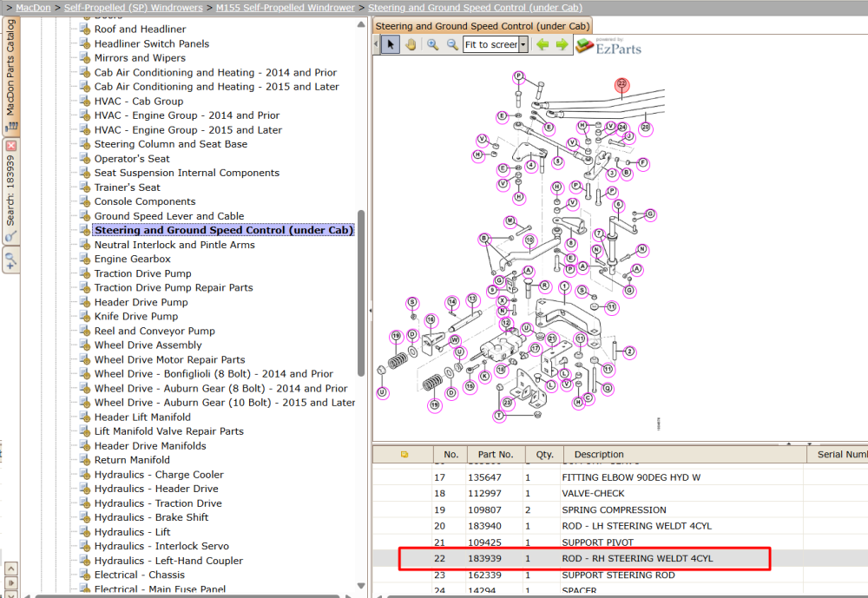Activate the hand pan tool

pyautogui.click(x=411, y=44)
